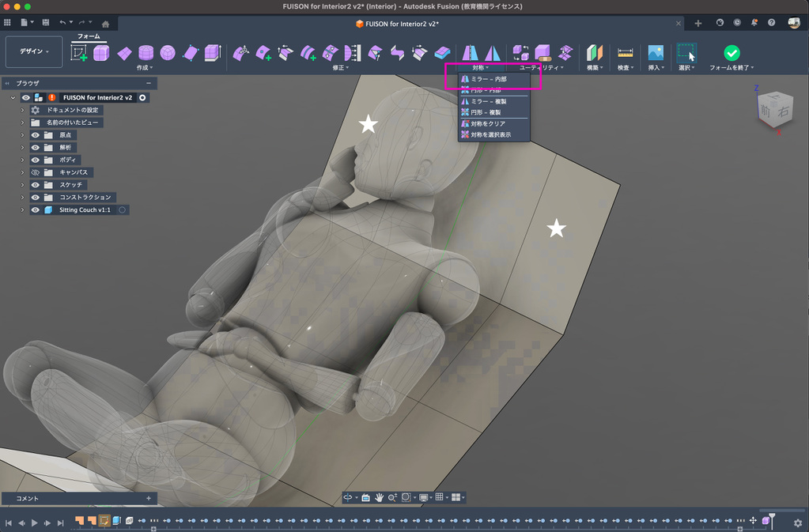The width and height of the screenshot is (809, 532).
Task: Select the Create Box form tool
Action: (x=101, y=53)
